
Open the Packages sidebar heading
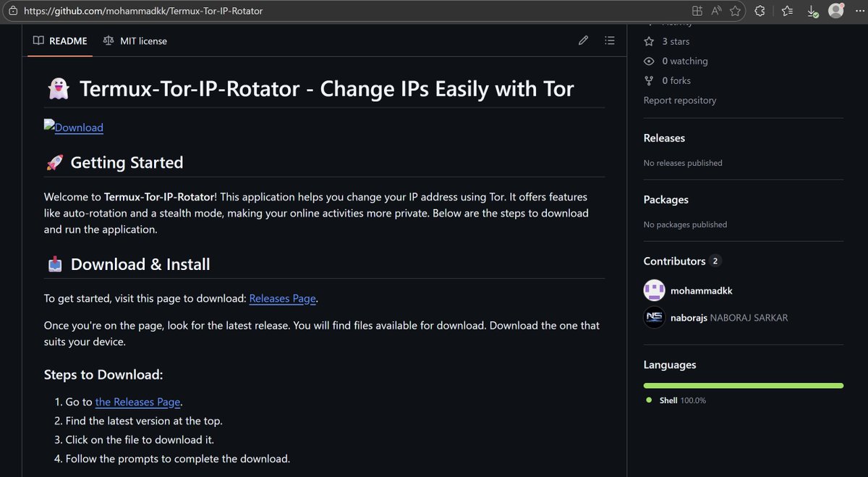click(x=666, y=199)
